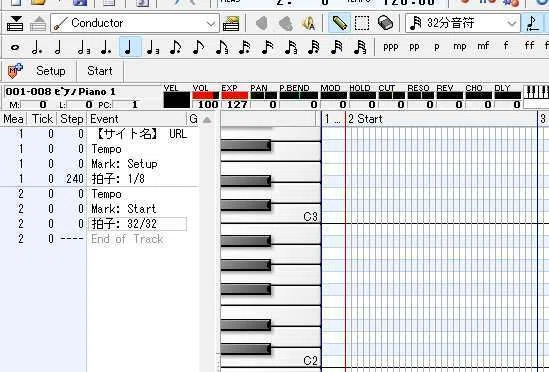549x372 pixels.
Task: Jump to the Start mark button
Action: point(100,71)
